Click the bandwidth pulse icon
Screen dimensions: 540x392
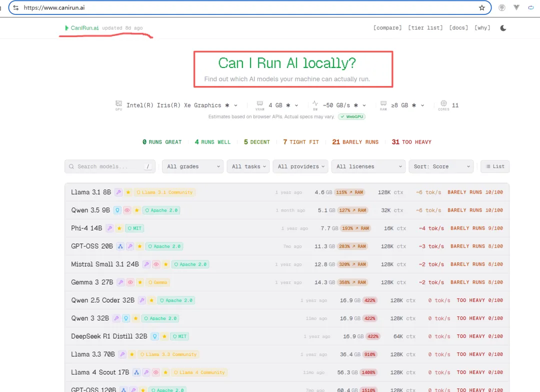[x=315, y=103]
